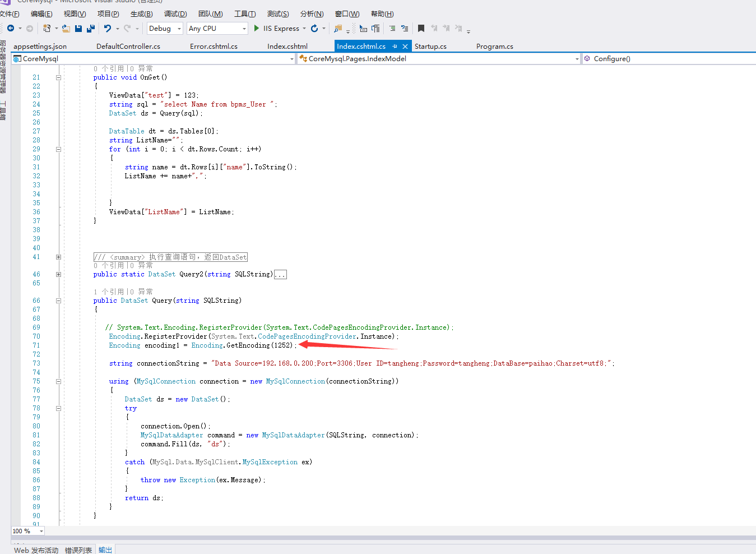Start debugging with IIS Express play button
The image size is (756, 554).
[257, 29]
